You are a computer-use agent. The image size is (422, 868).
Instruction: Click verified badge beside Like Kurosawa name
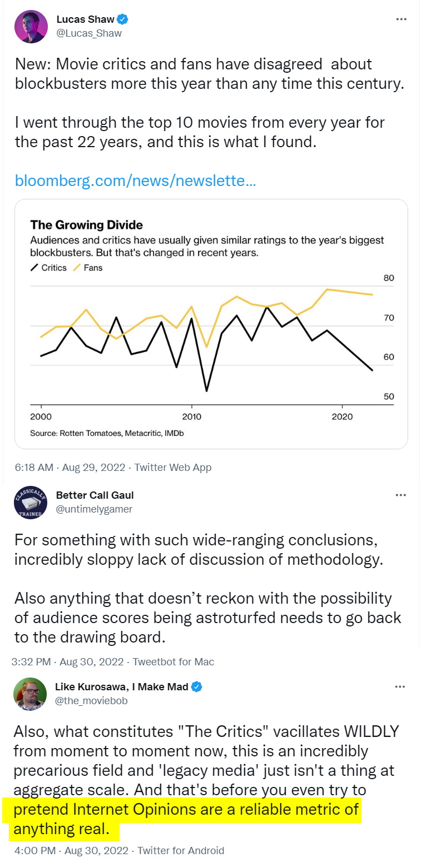197,687
